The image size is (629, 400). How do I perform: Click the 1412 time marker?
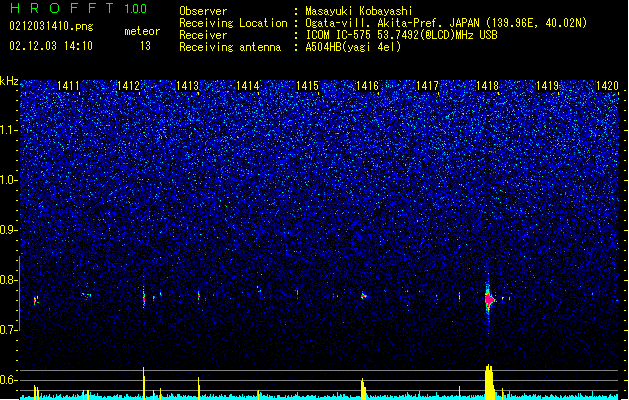tap(128, 86)
